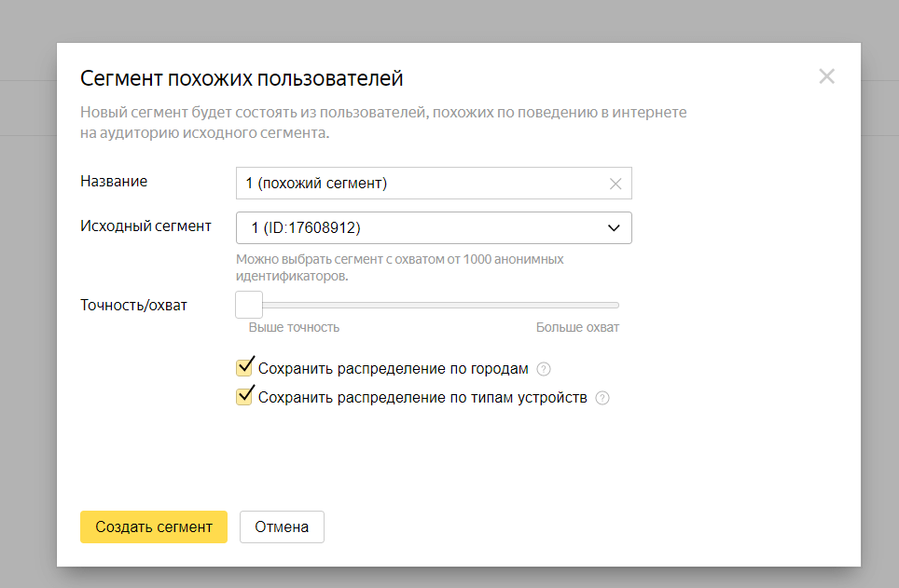Clear the Название field with X icon
The image size is (899, 588).
[x=615, y=184]
